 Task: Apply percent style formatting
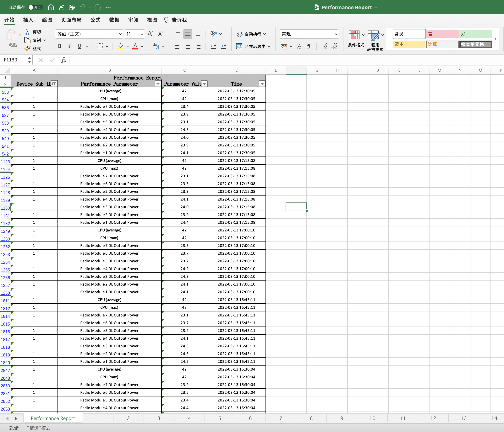pyautogui.click(x=299, y=46)
